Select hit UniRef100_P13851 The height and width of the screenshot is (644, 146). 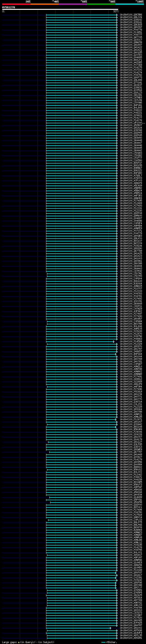click(131, 32)
